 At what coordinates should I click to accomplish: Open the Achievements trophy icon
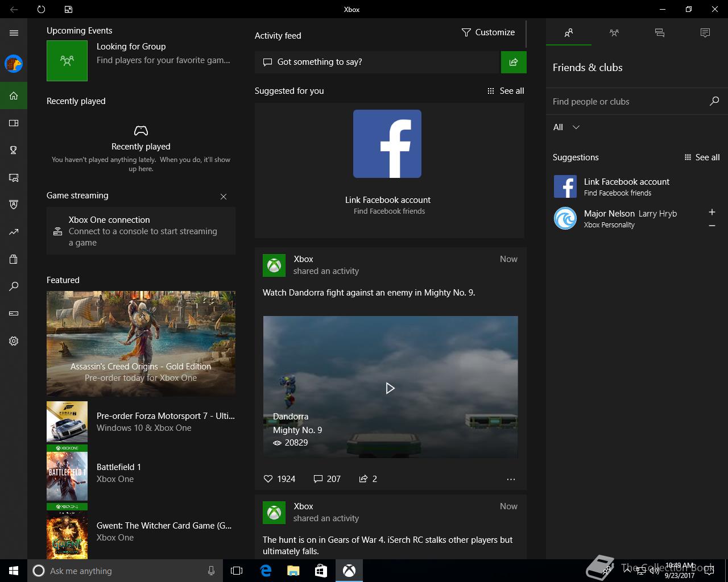click(x=14, y=150)
